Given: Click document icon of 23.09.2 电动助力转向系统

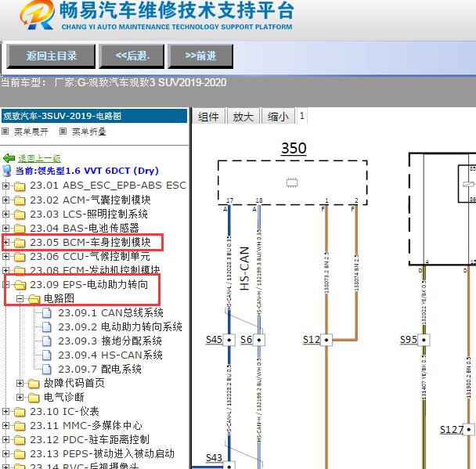Looking at the screenshot, I should click(x=47, y=327).
